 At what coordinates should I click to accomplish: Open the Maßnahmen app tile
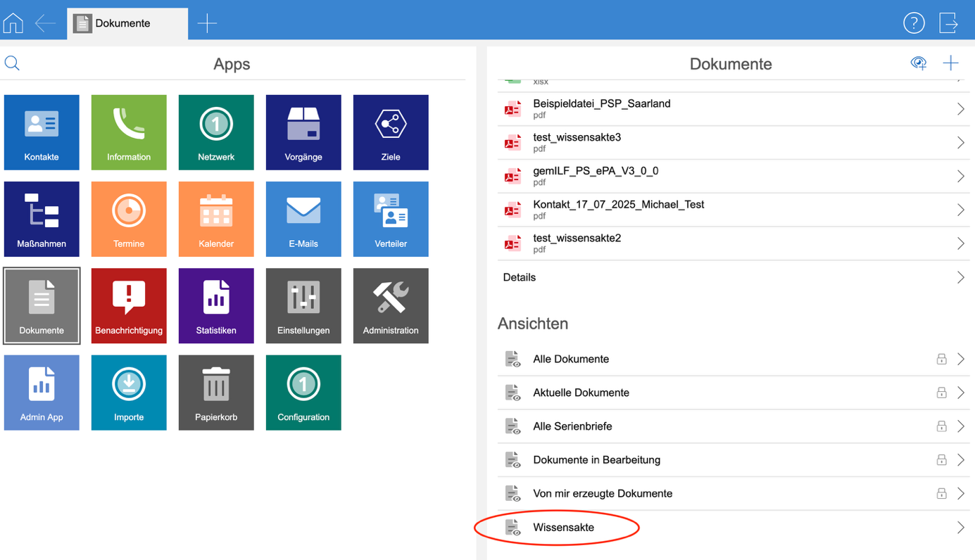pyautogui.click(x=42, y=219)
